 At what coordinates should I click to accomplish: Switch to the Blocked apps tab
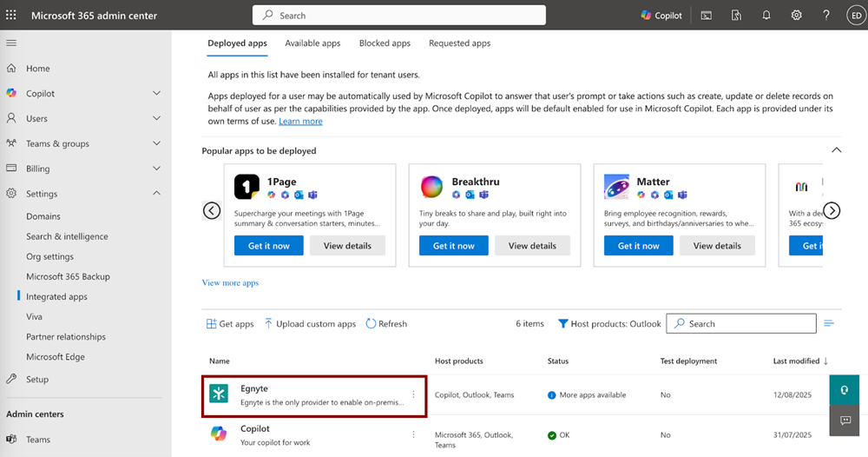point(385,43)
